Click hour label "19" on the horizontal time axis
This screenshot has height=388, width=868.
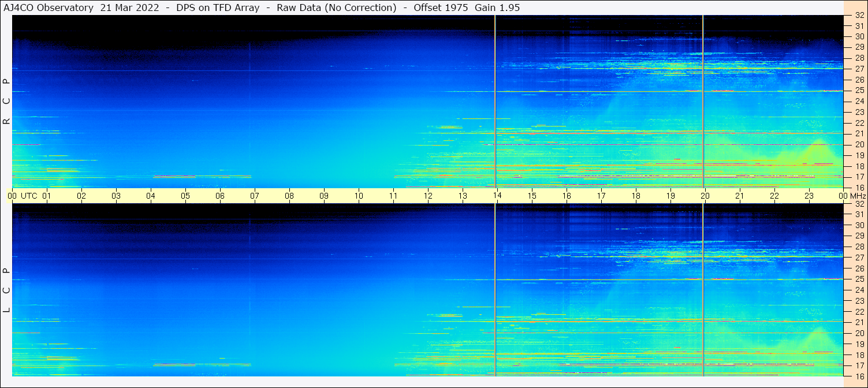pos(670,196)
